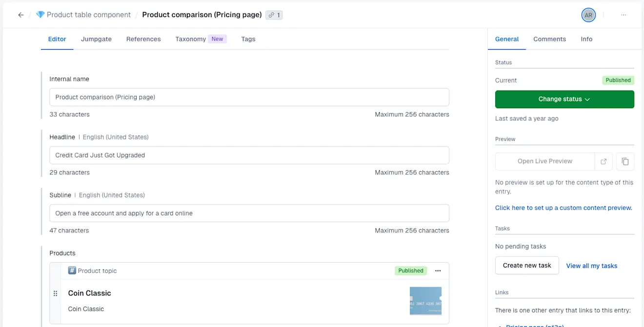
Task: Open the top-right more options ellipsis
Action: click(x=624, y=15)
